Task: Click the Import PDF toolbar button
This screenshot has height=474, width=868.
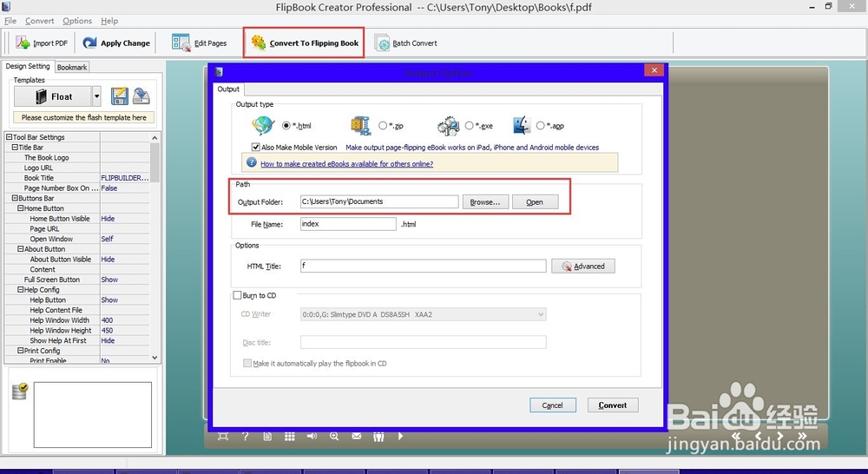Action: pyautogui.click(x=42, y=43)
